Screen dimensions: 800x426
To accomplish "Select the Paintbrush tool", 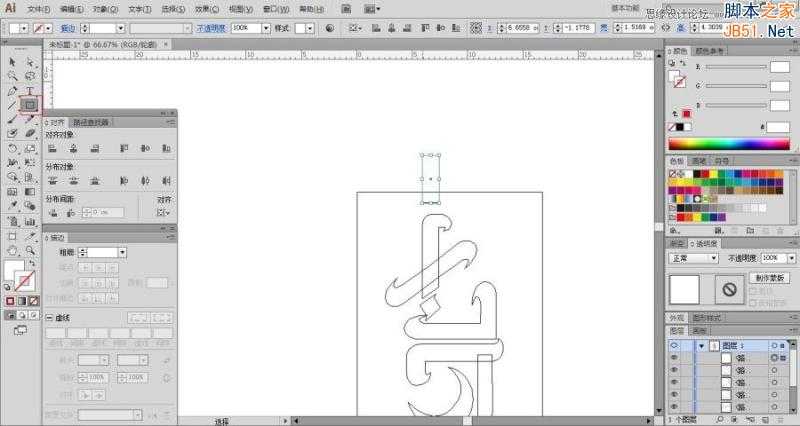I will click(12, 120).
